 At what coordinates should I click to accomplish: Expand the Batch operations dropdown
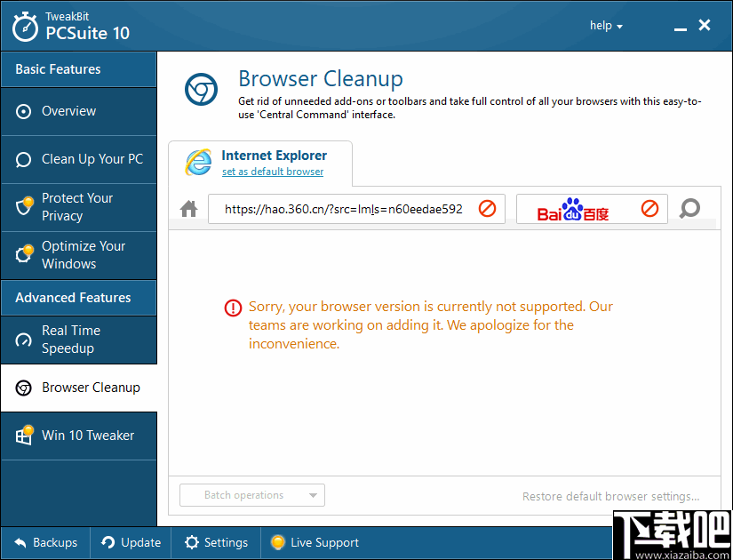click(251, 495)
